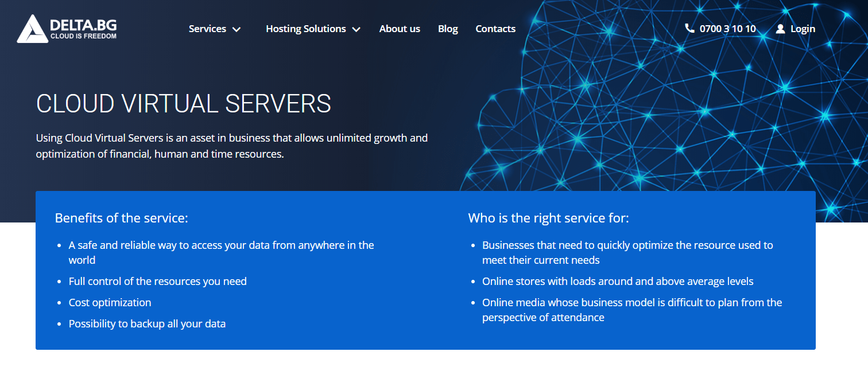This screenshot has height=371, width=868.
Task: Click 'Possibility to backup all your data'
Action: click(x=147, y=324)
